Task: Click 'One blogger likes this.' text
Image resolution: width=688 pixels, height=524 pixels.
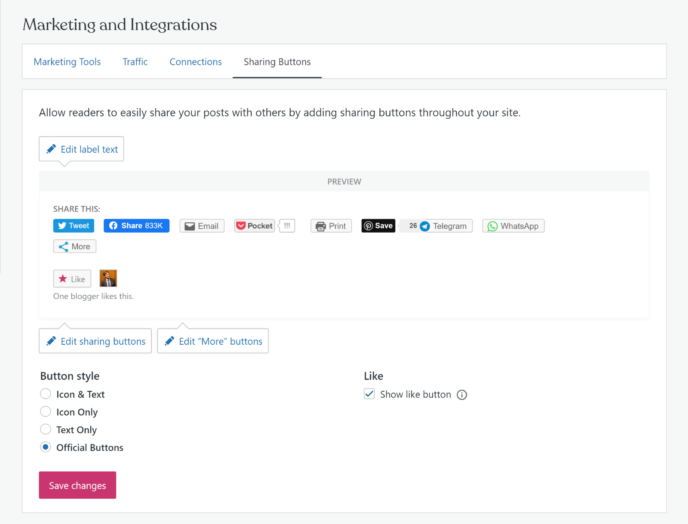Action: [93, 296]
